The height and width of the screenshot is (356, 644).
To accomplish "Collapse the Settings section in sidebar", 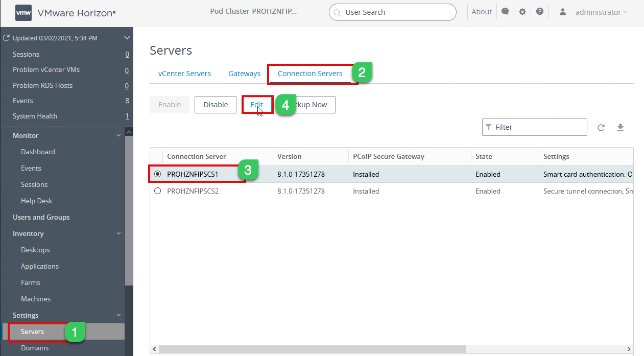I will pyautogui.click(x=118, y=315).
